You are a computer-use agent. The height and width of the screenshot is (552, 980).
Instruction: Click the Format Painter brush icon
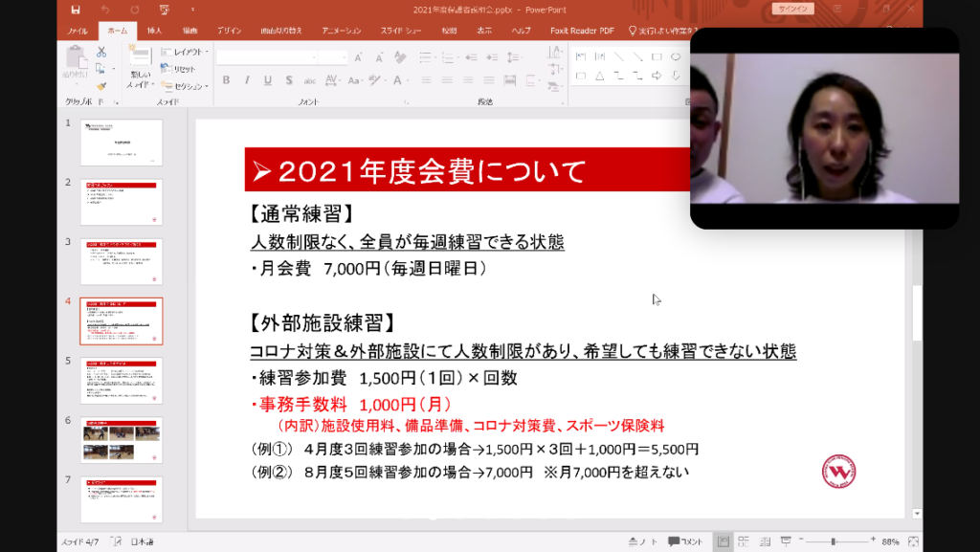point(100,85)
